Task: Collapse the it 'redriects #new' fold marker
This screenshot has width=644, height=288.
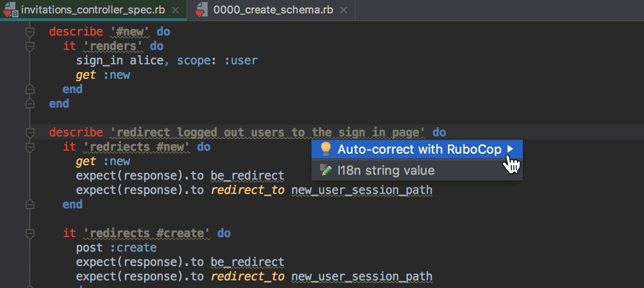Action: coord(30,147)
